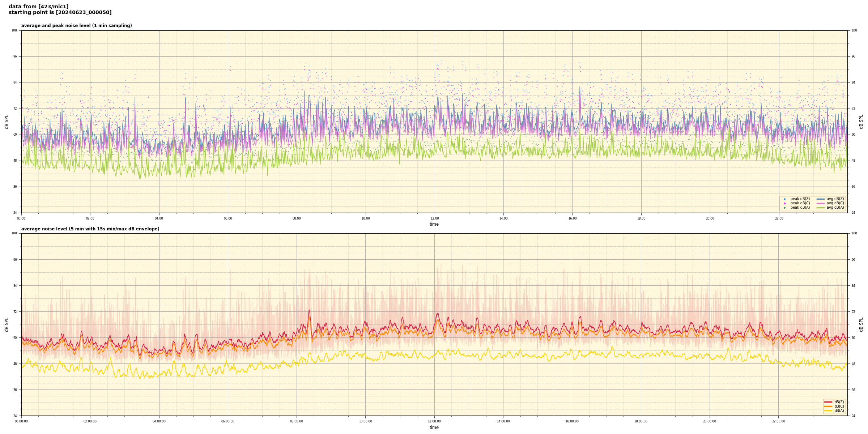Click the 06:00 tick on top chart axis
The image size is (868, 434).
(x=228, y=218)
